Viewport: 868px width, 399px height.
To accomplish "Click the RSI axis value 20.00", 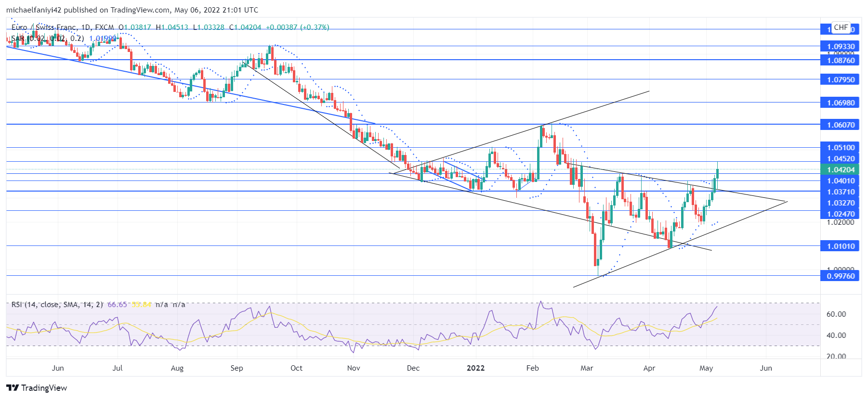I will point(836,357).
